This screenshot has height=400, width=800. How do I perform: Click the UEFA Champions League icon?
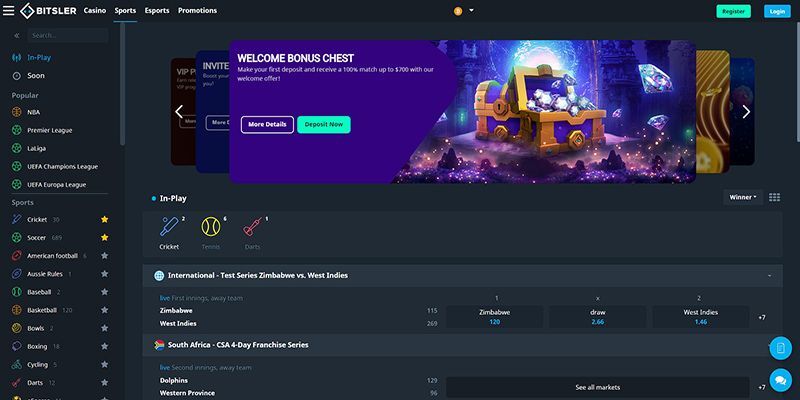click(17, 166)
